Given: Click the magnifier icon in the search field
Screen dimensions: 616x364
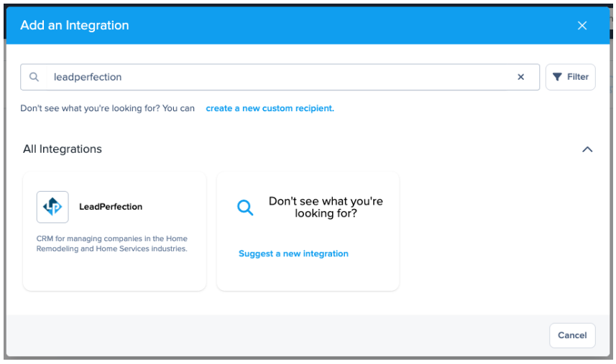Looking at the screenshot, I should [34, 77].
